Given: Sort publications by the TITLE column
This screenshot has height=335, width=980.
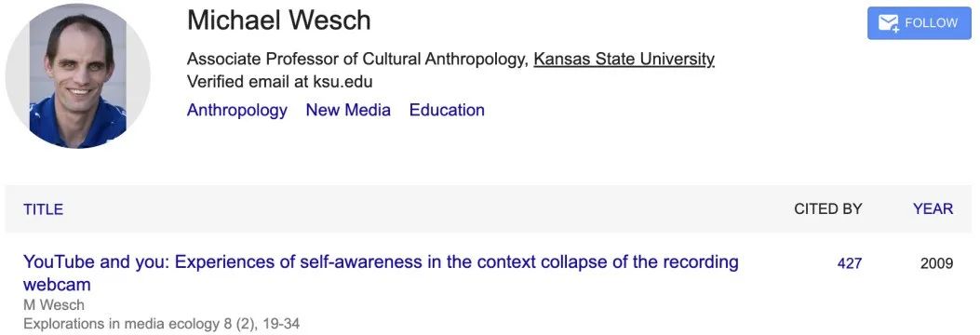Looking at the screenshot, I should 44,209.
